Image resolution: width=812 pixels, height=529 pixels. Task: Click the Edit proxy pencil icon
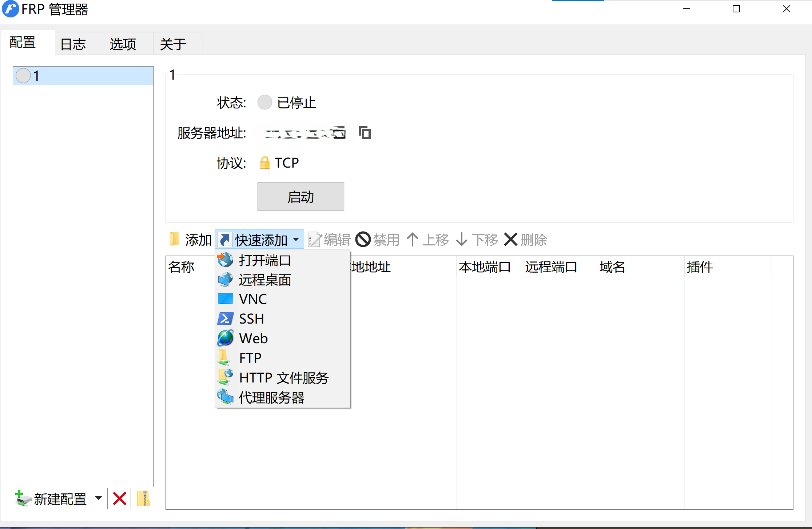[x=315, y=240]
